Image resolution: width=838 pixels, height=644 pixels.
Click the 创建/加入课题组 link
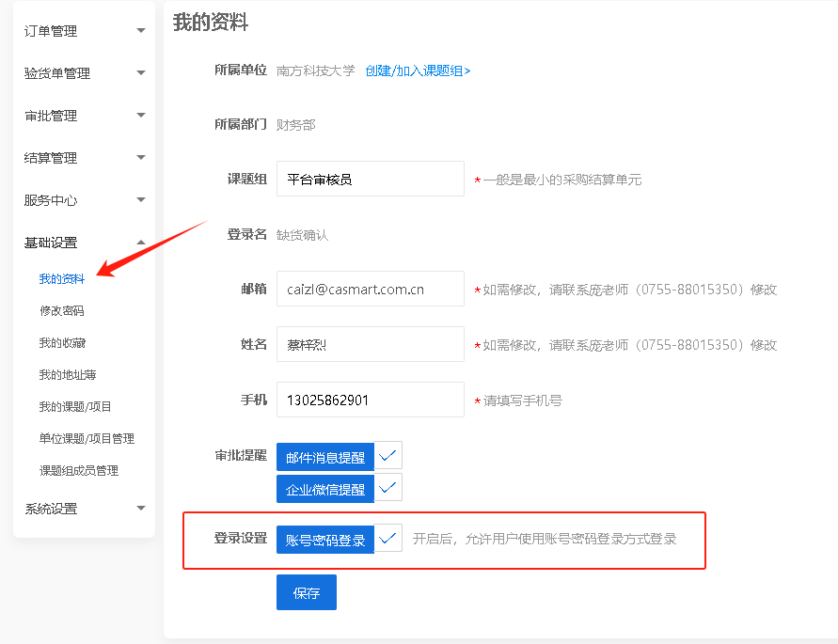pyautogui.click(x=418, y=71)
